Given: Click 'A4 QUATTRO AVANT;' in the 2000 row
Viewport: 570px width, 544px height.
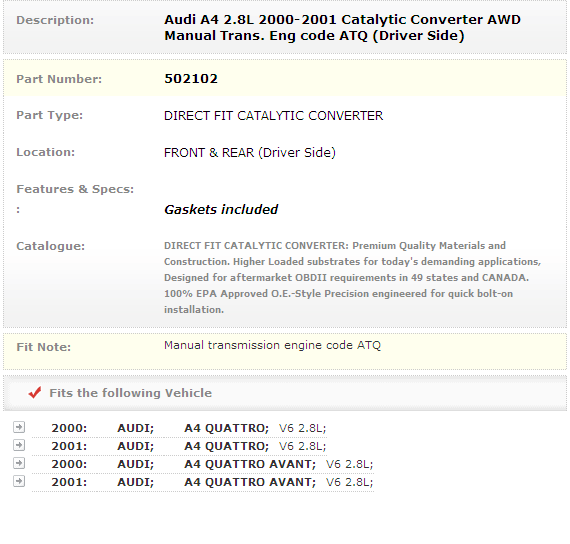Looking at the screenshot, I should point(250,464).
